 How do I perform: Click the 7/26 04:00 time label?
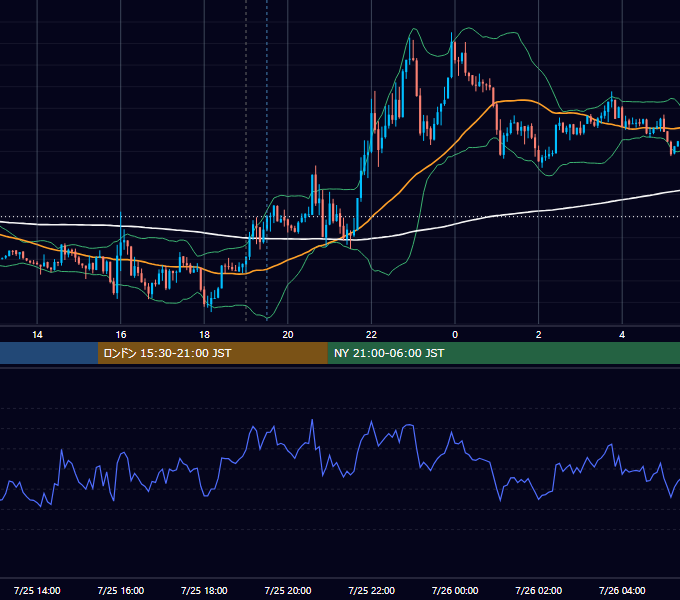pos(622,590)
